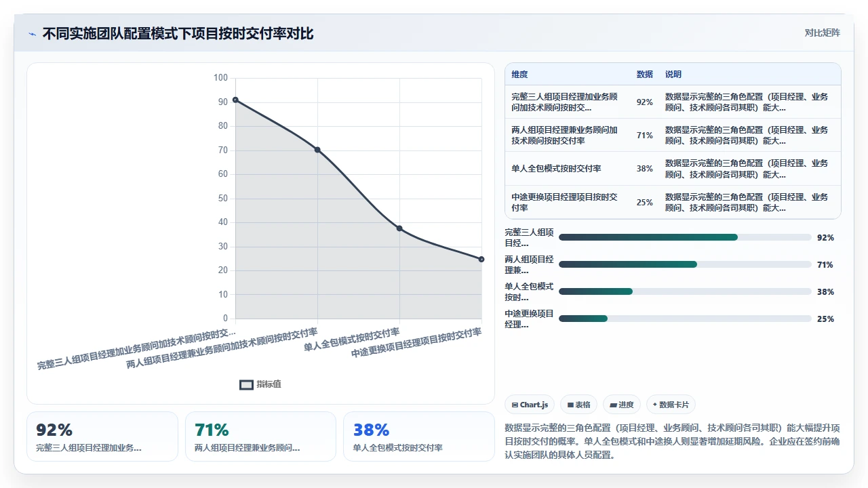The height and width of the screenshot is (488, 868).
Task: Click the table cell showing 25%
Action: point(645,203)
